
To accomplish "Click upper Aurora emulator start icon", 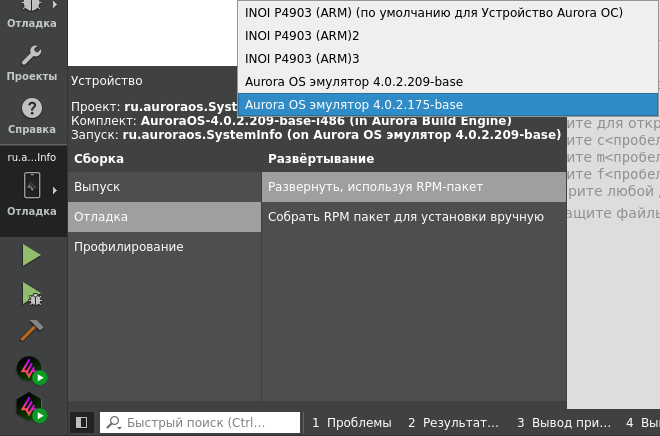I will [32, 370].
